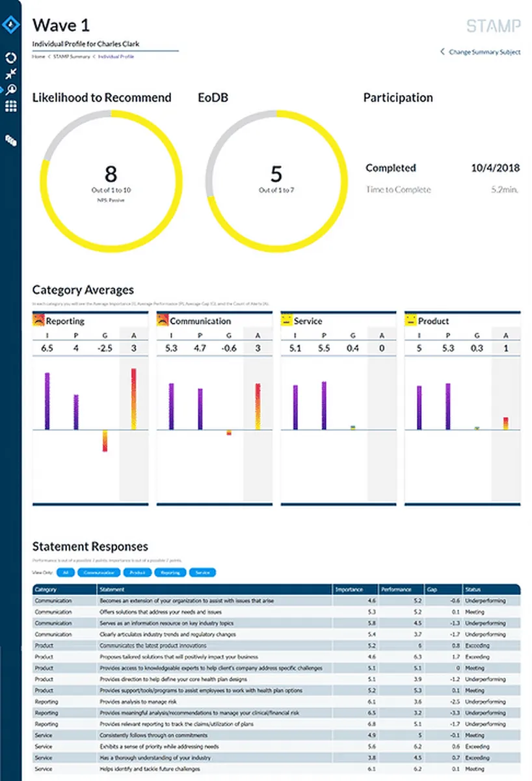Click the frown face icon on Reporting category
Screen dimensions: 532x781
pos(38,320)
